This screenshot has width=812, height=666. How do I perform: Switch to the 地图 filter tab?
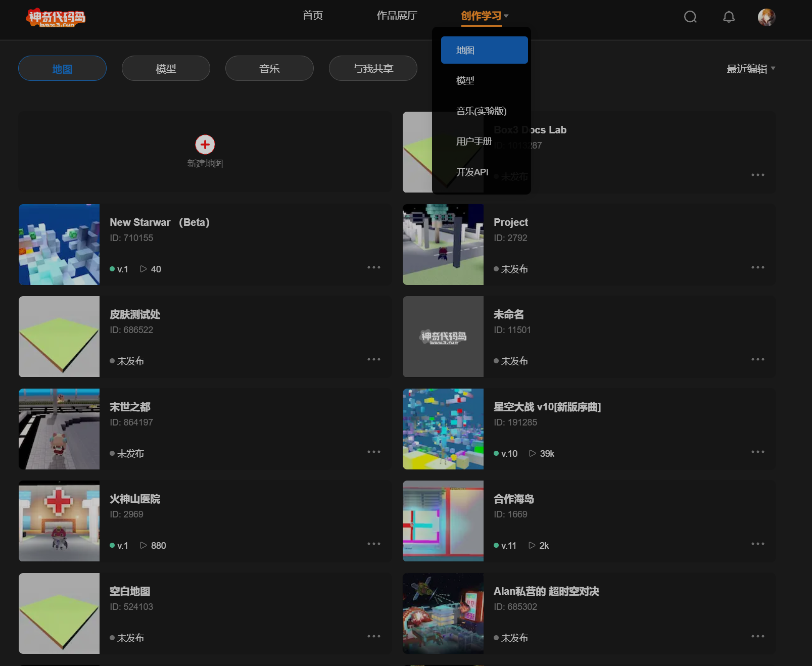point(62,68)
